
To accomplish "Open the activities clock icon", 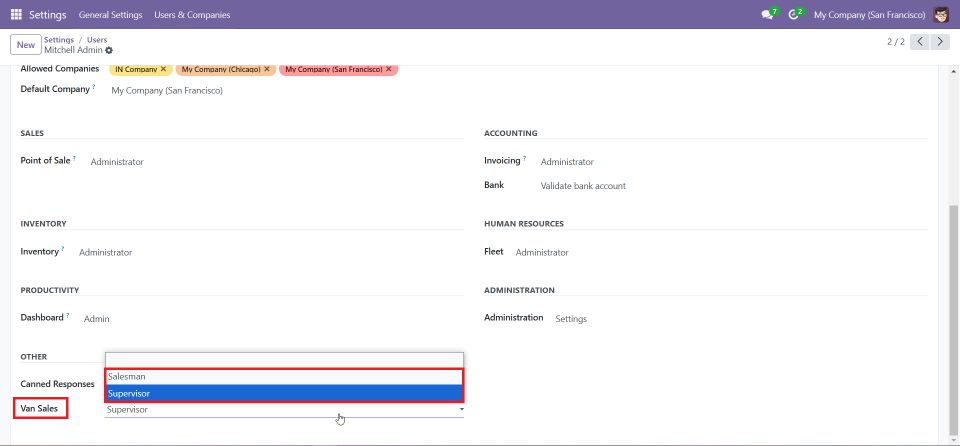I will 795,15.
